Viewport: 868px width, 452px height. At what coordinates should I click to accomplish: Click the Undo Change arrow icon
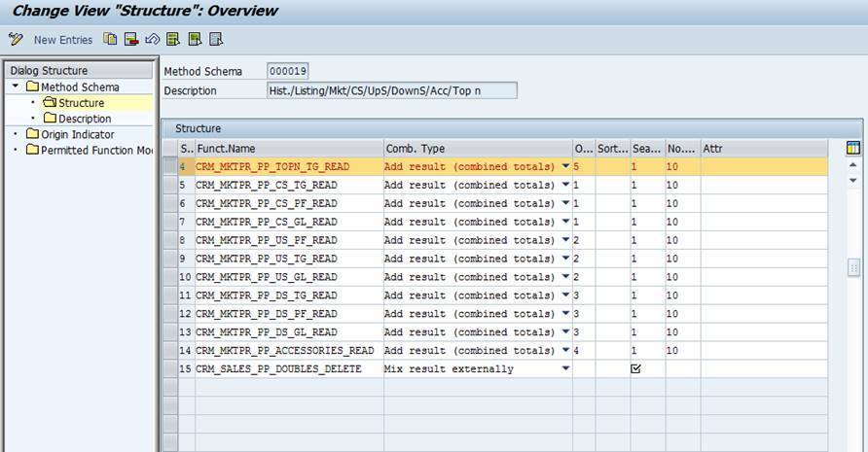pyautogui.click(x=152, y=39)
